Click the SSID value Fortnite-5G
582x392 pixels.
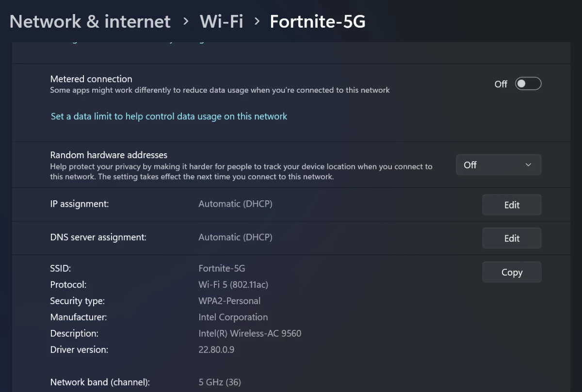222,268
